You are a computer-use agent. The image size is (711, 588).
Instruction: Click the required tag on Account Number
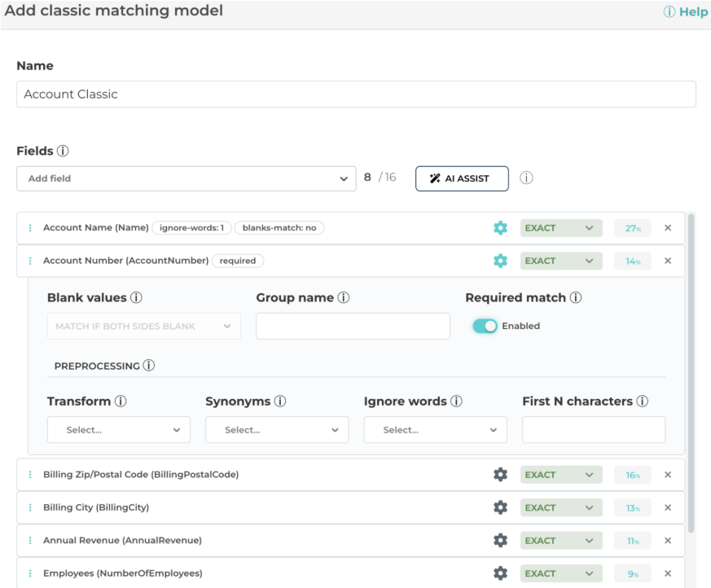238,261
